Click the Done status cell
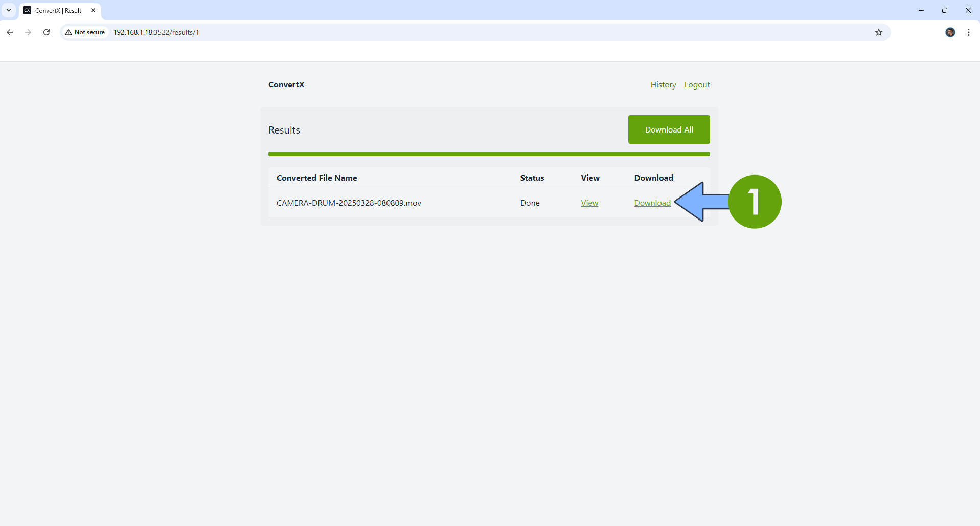The image size is (980, 526). click(530, 203)
